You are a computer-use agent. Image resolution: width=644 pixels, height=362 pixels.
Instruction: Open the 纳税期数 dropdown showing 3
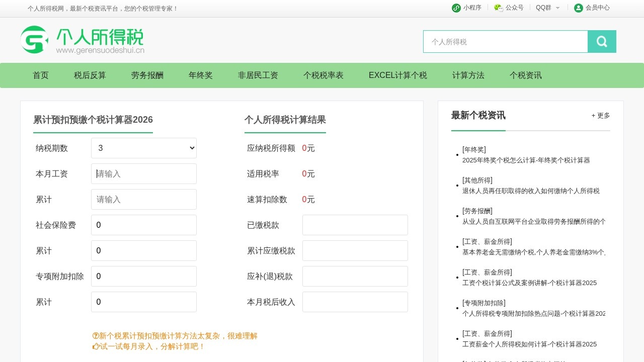pyautogui.click(x=143, y=148)
